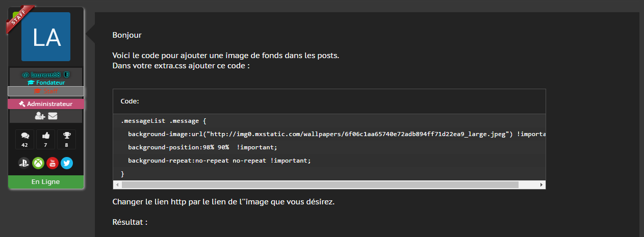
Task: Click the LA user avatar
Action: [46, 38]
